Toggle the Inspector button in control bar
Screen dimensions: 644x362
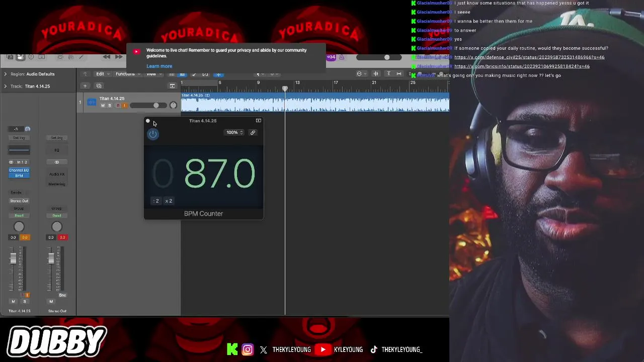pos(20,57)
